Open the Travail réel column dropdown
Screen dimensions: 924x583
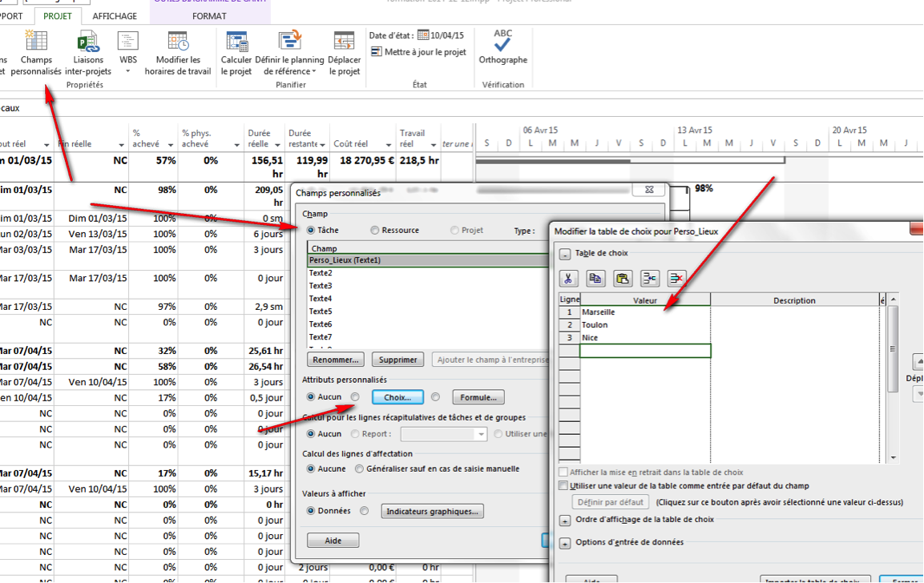433,145
